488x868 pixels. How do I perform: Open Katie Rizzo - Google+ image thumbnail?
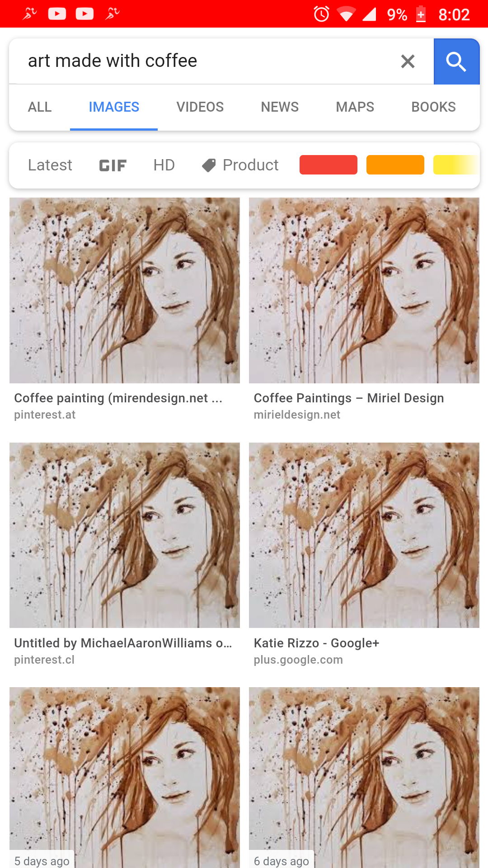[364, 535]
